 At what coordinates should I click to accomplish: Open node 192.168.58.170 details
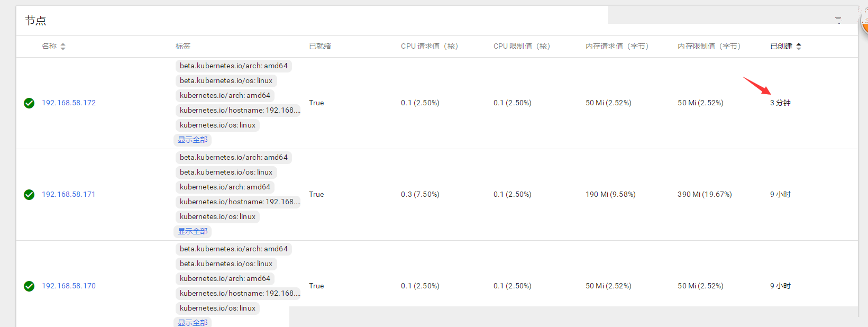(69, 286)
